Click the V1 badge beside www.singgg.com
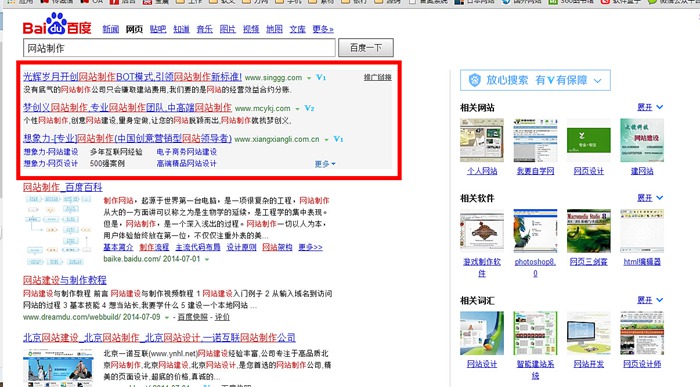Screen dimensions: 700x387 click(321, 77)
